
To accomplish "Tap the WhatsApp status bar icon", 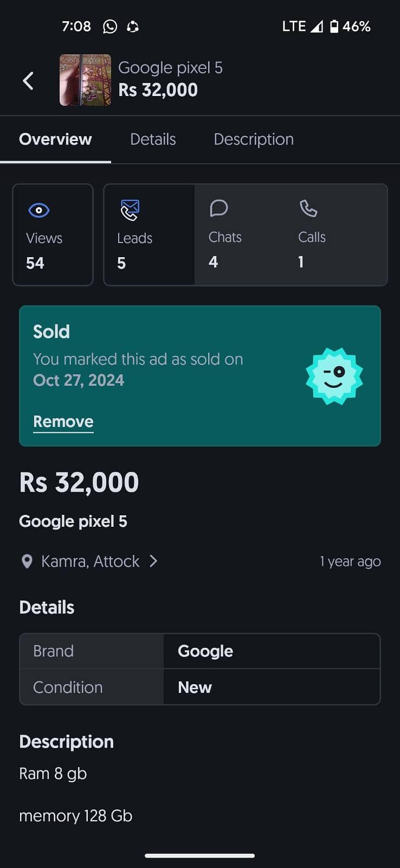I will pyautogui.click(x=110, y=27).
